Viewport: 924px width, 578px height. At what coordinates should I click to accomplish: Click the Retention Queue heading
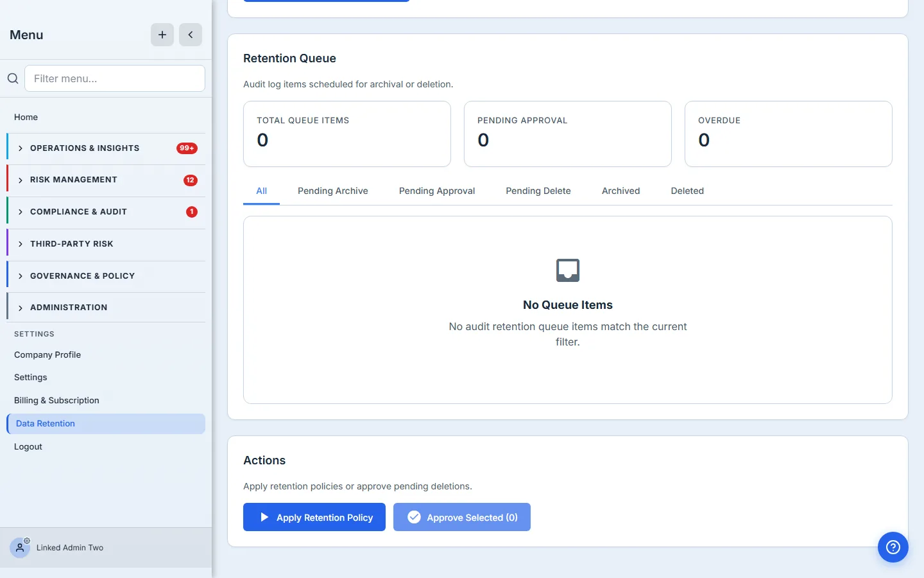coord(289,58)
